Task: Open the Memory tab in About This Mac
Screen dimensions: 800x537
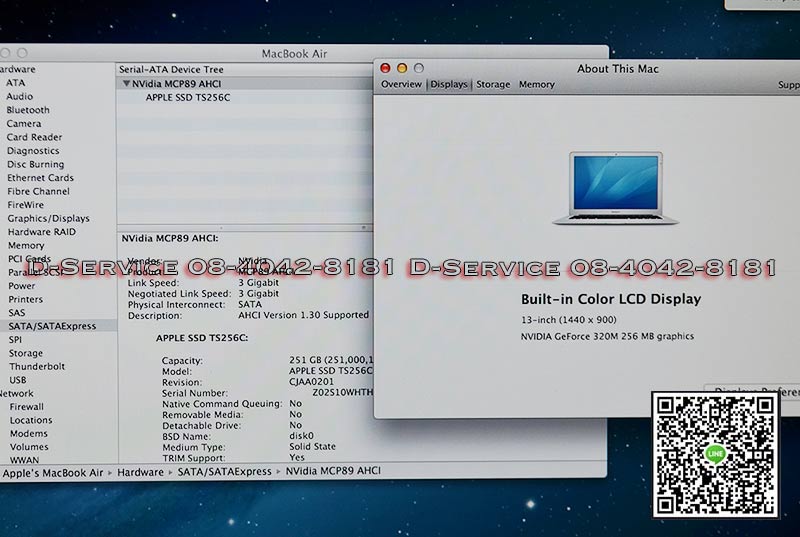Action: point(536,85)
